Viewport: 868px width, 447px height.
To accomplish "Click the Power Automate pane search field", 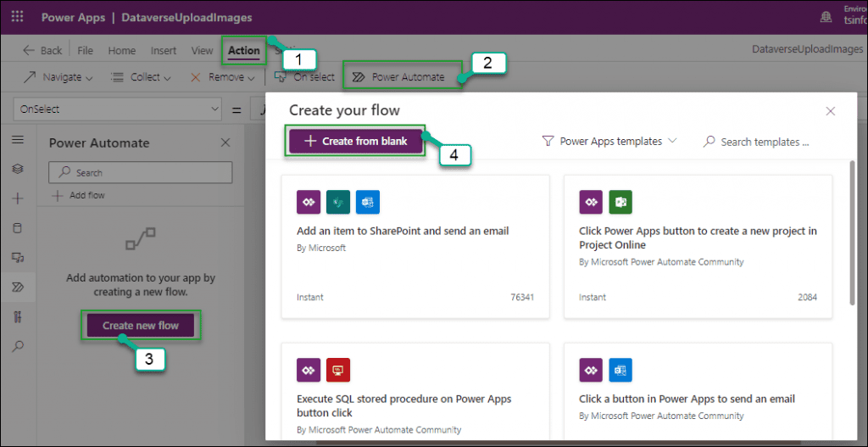I will pyautogui.click(x=141, y=173).
